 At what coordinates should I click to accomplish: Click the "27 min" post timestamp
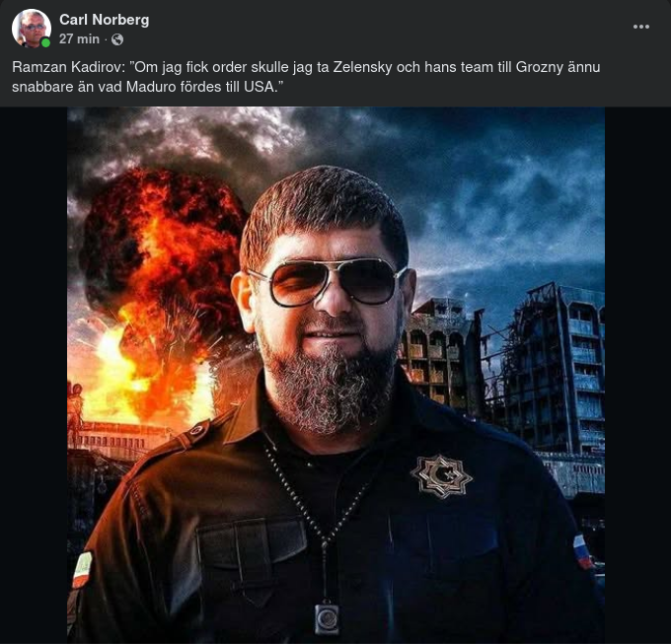click(x=79, y=39)
